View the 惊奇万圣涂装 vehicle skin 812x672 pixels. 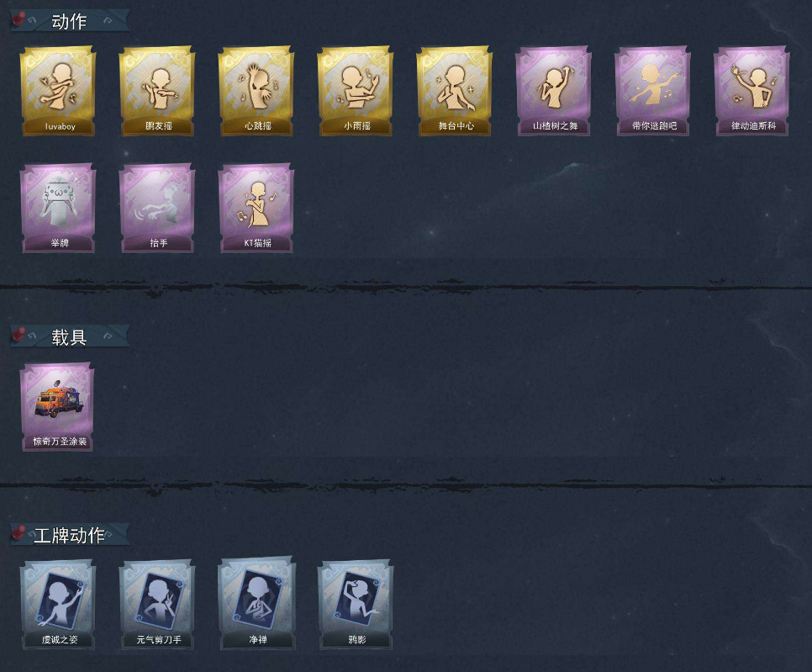pyautogui.click(x=57, y=407)
